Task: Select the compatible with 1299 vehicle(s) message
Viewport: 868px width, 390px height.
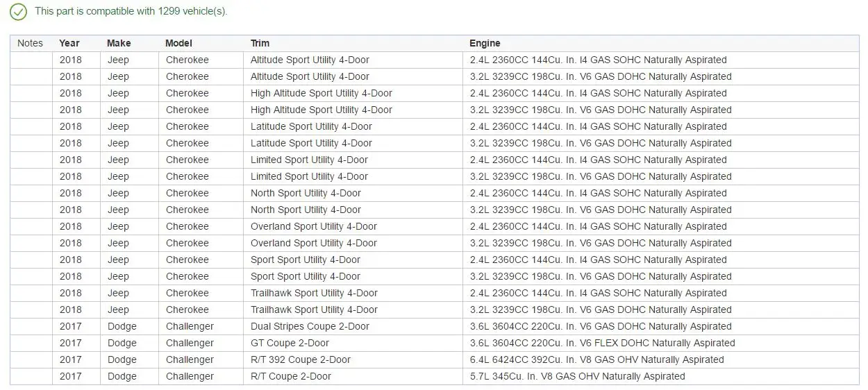Action: click(x=131, y=11)
